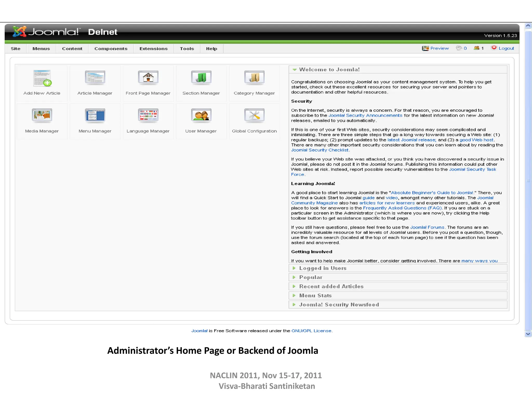532x399 pixels.
Task: Open the Joomla! Forums link
Action: pyautogui.click(x=427, y=227)
